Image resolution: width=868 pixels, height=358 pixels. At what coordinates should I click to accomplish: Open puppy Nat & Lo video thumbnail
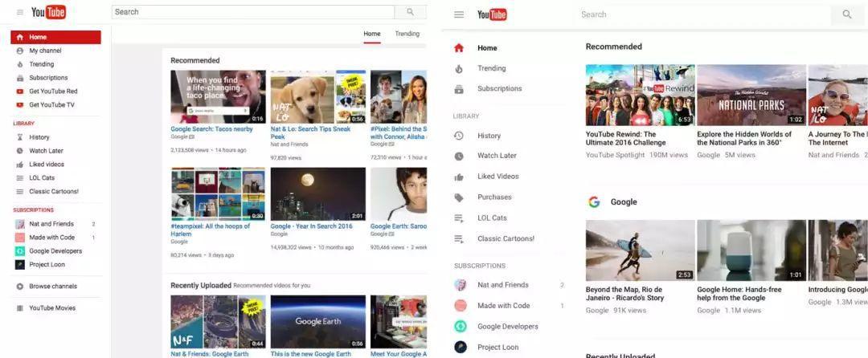pos(317,96)
